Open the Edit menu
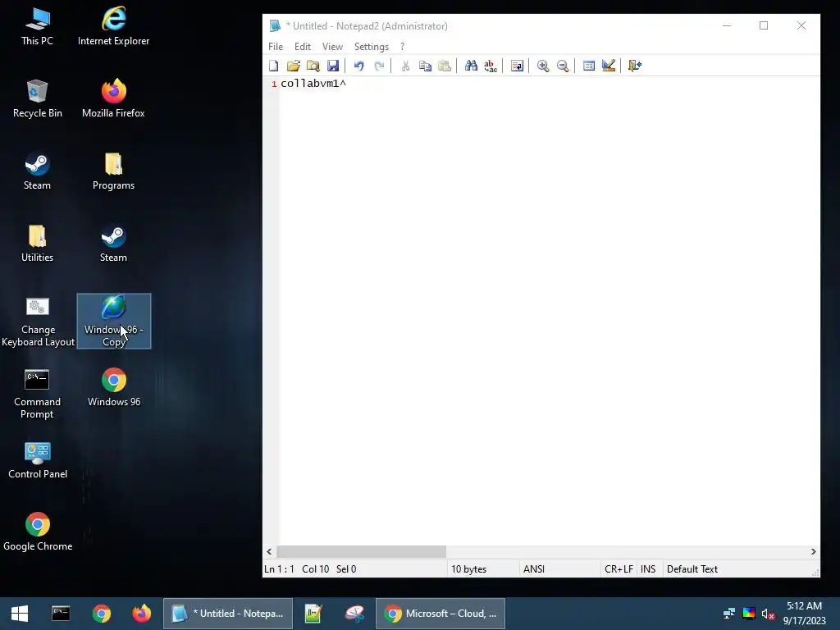 [303, 47]
